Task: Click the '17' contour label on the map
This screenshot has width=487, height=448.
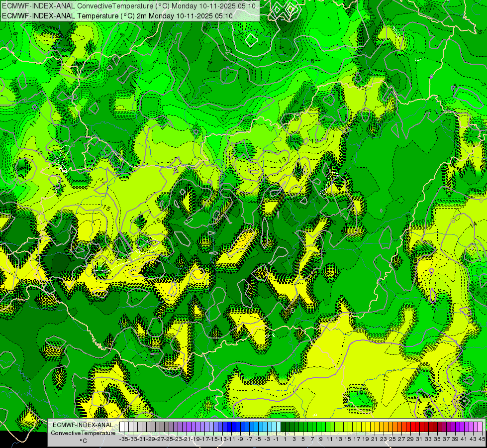Action: tap(386, 377)
